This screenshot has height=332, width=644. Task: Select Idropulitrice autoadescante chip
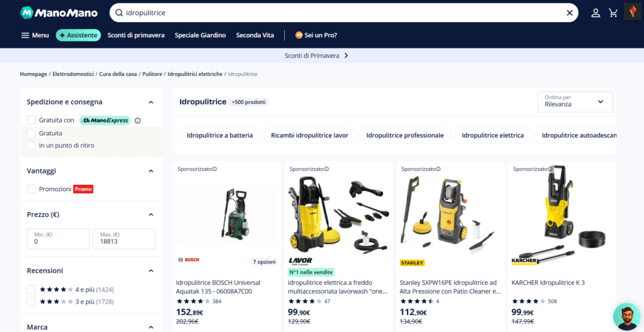tap(576, 135)
